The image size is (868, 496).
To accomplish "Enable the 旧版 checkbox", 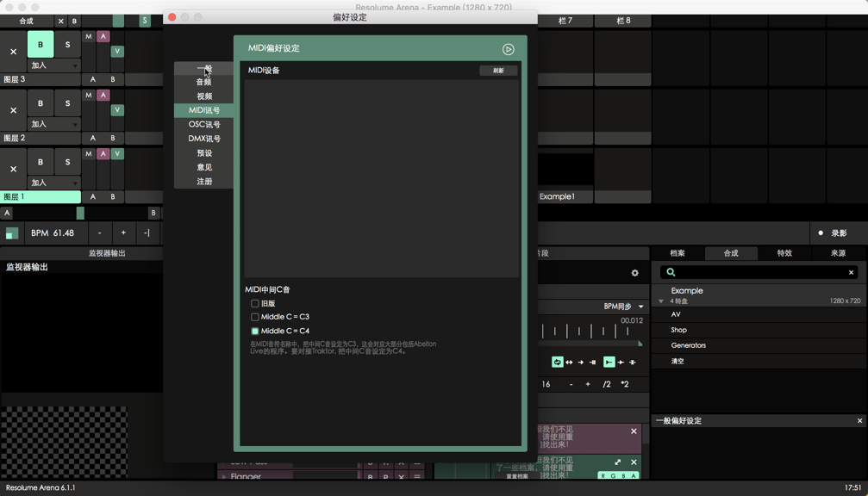I will pos(255,303).
